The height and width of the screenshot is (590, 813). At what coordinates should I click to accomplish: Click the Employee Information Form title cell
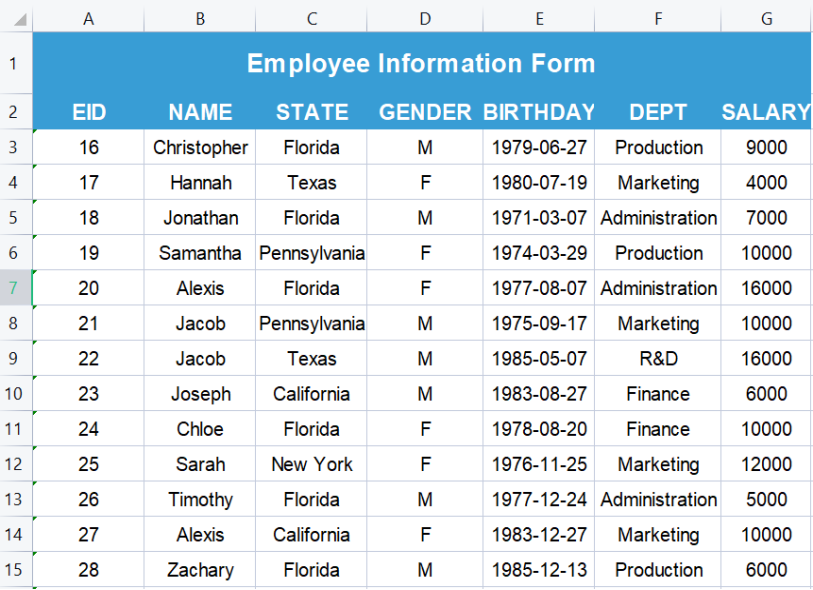(x=421, y=64)
